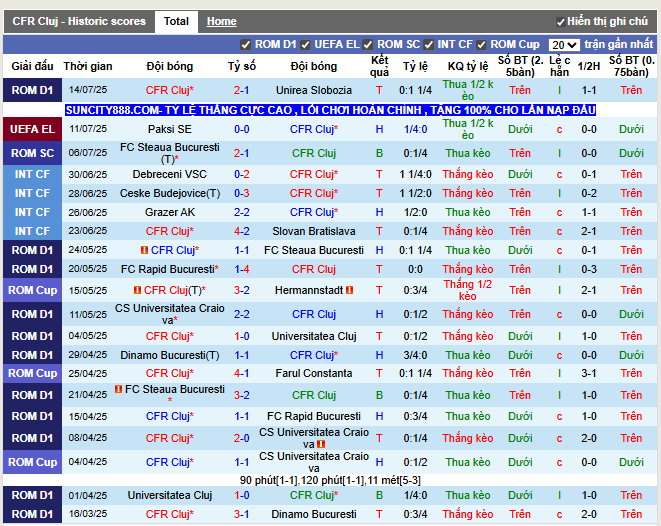Click the 2-1 score on 14/07/25

[242, 90]
